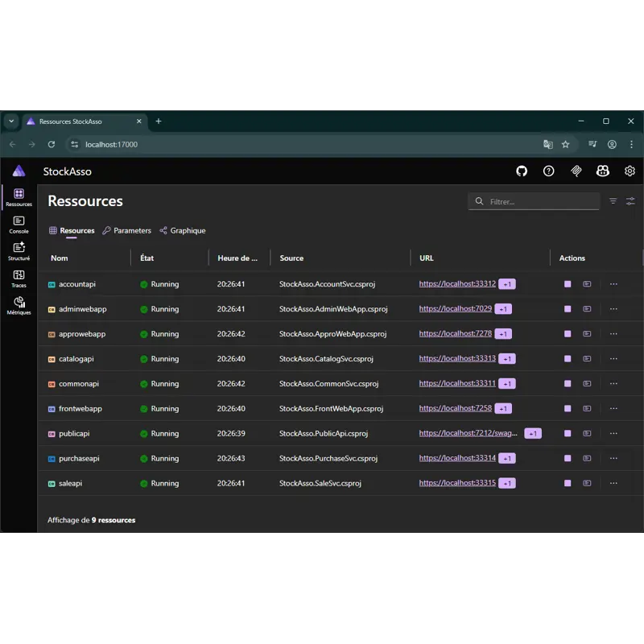Open Métriques page in sidebar
This screenshot has width=644, height=644.
(x=19, y=306)
